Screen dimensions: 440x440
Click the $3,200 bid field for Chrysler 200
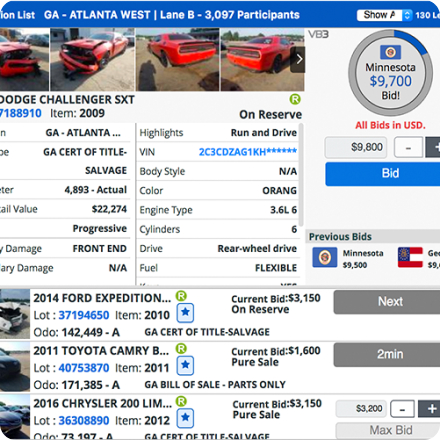[x=361, y=409]
